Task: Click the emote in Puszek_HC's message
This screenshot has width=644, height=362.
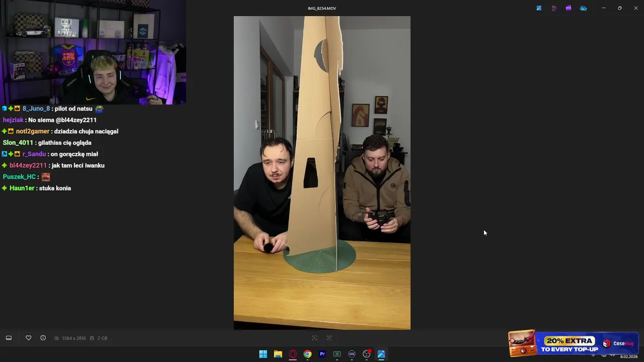Action: click(x=46, y=177)
